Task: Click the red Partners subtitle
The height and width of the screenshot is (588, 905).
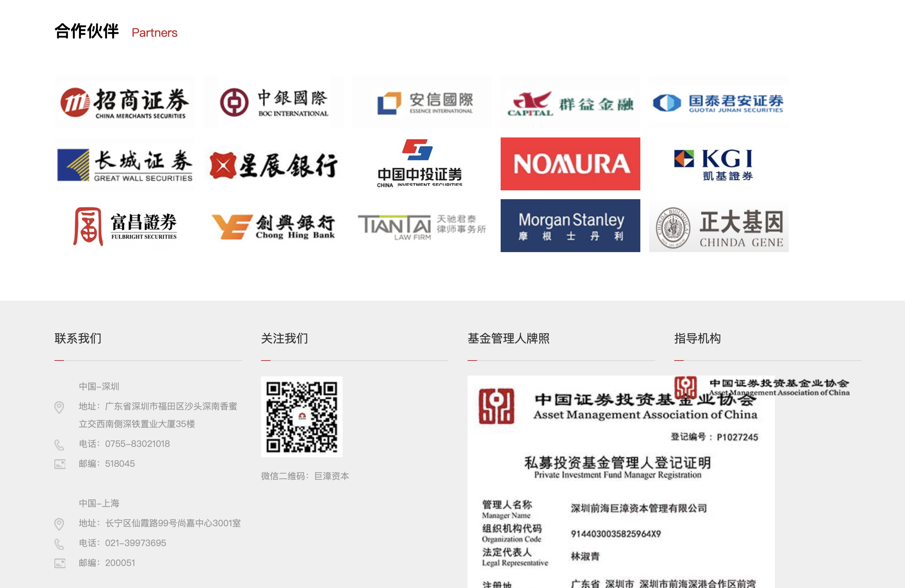Action: coord(154,33)
